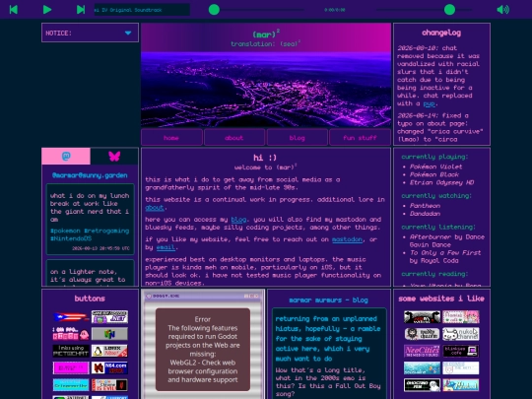Screen dimensions: 532x399
Task: Open the pastel blue bird website badge
Action: (461, 385)
